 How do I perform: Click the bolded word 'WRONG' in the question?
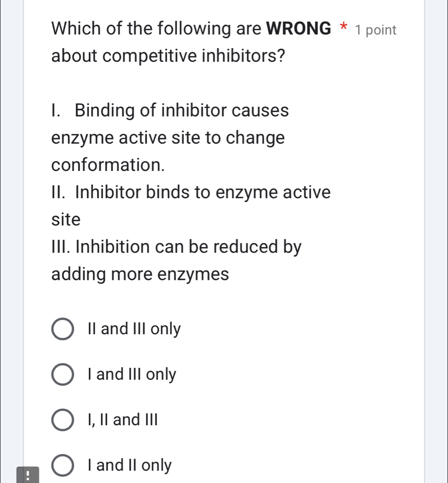[298, 28]
